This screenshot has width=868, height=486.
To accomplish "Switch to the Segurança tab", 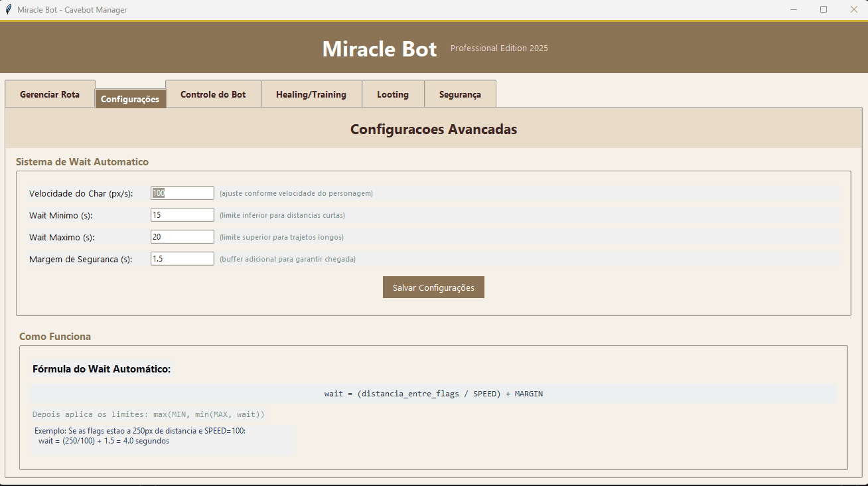I will pyautogui.click(x=460, y=94).
